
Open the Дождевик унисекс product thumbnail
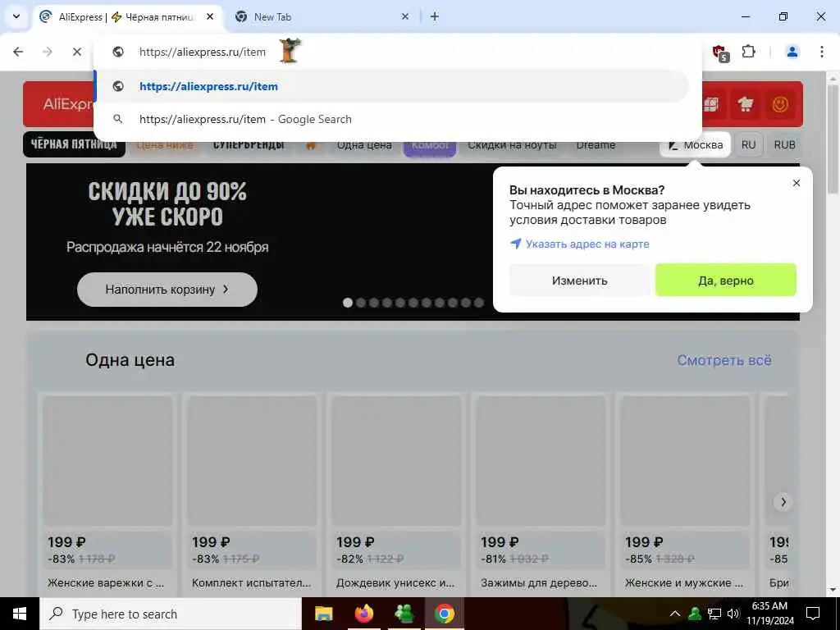[x=396, y=461]
